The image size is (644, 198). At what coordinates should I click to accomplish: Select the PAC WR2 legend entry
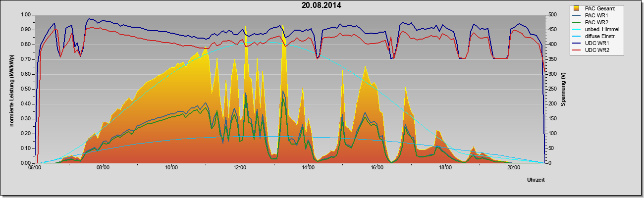tap(595, 22)
